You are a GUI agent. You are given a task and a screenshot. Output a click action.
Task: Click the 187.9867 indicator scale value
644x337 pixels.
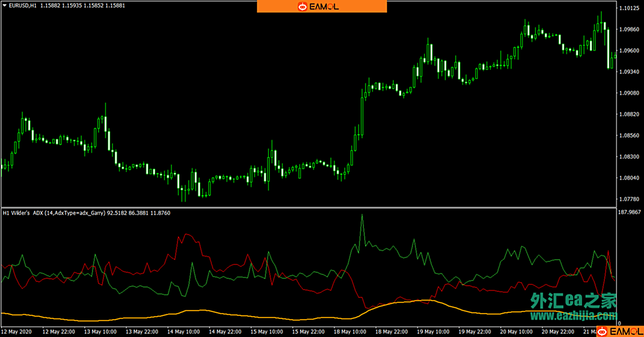[630, 212]
